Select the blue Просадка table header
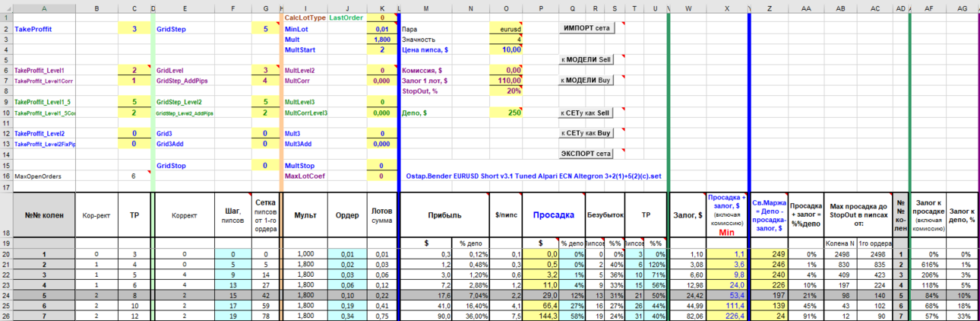Screen dimensions: 980x321 [553, 215]
